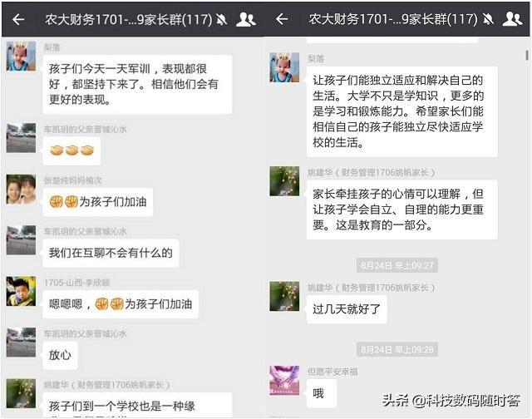
Task: Click the 哦 message bubble
Action: tap(322, 393)
